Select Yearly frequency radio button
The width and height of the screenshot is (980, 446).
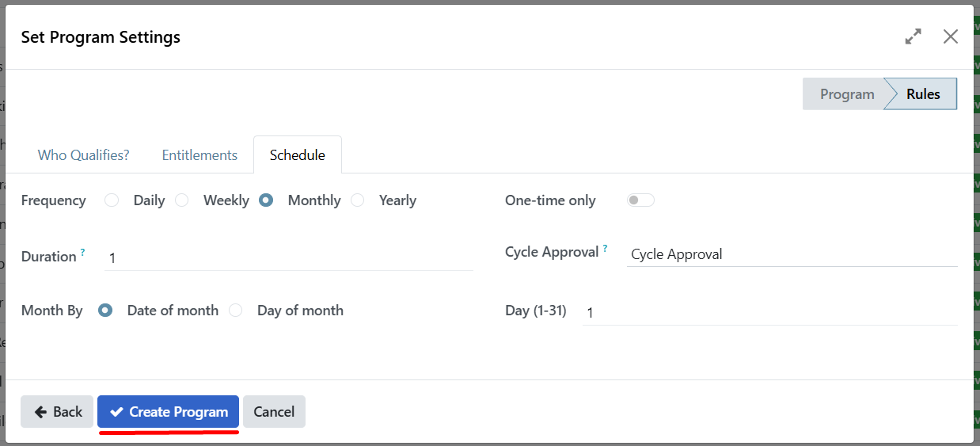pyautogui.click(x=358, y=200)
